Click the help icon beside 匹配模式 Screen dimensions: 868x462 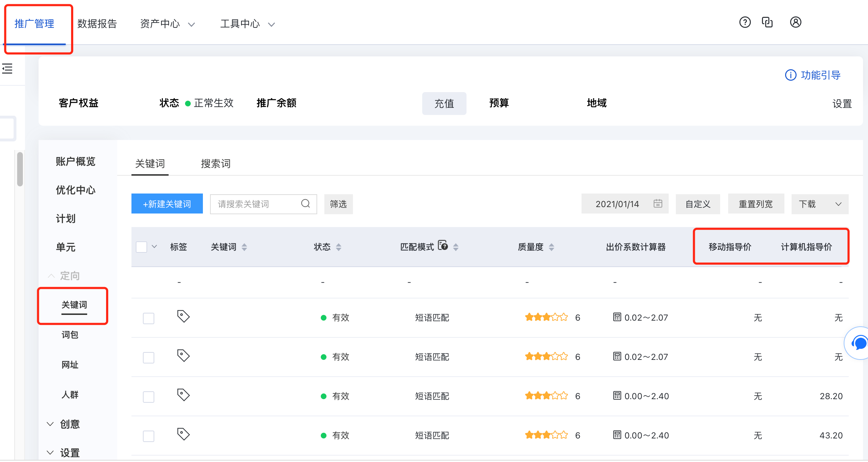click(x=443, y=245)
